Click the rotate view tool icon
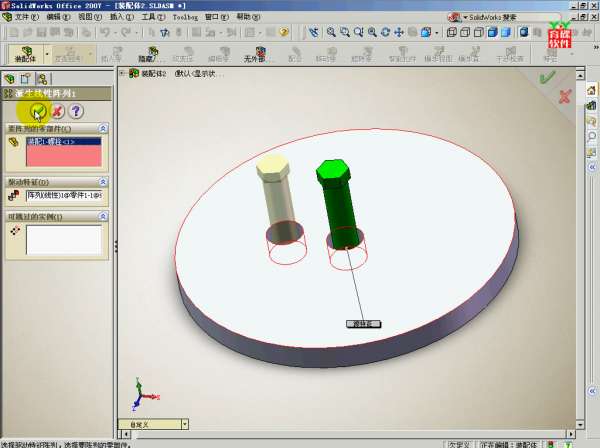This screenshot has width=600, height=448. click(x=384, y=32)
